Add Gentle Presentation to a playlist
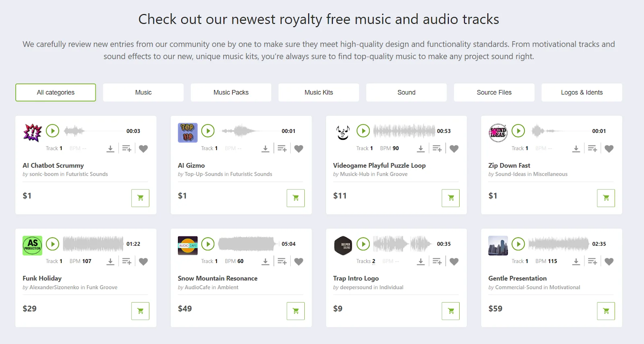The height and width of the screenshot is (344, 644). point(592,261)
